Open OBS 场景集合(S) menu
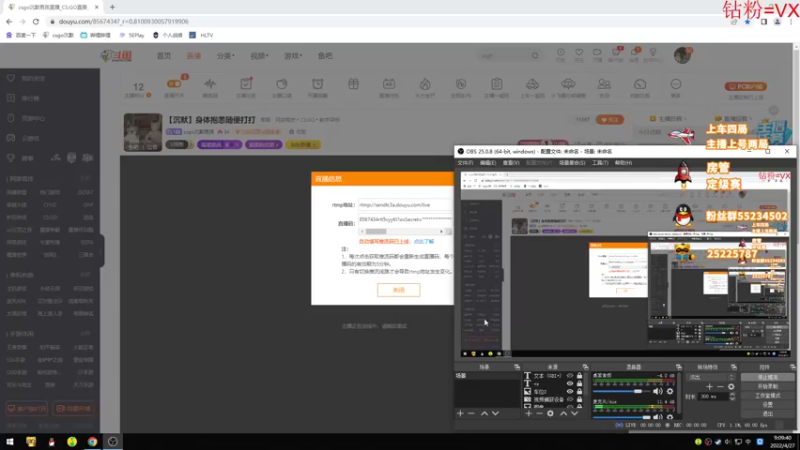The height and width of the screenshot is (450, 800). click(572, 163)
